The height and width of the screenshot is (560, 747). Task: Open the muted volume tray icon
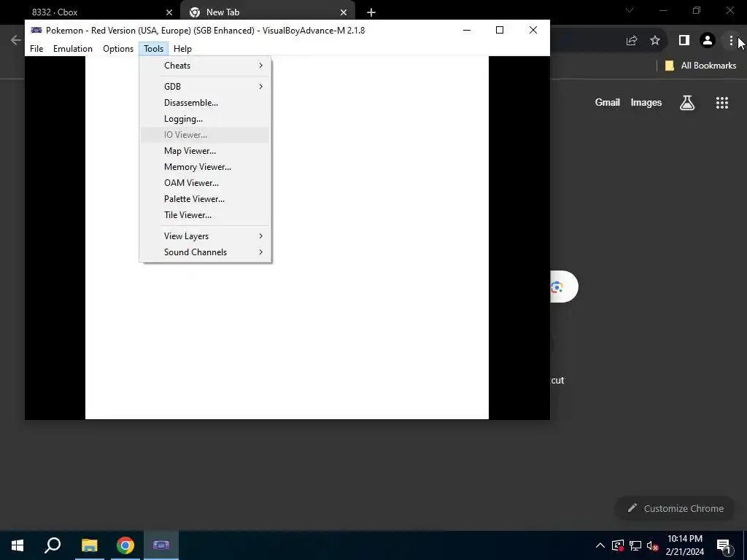click(x=653, y=545)
